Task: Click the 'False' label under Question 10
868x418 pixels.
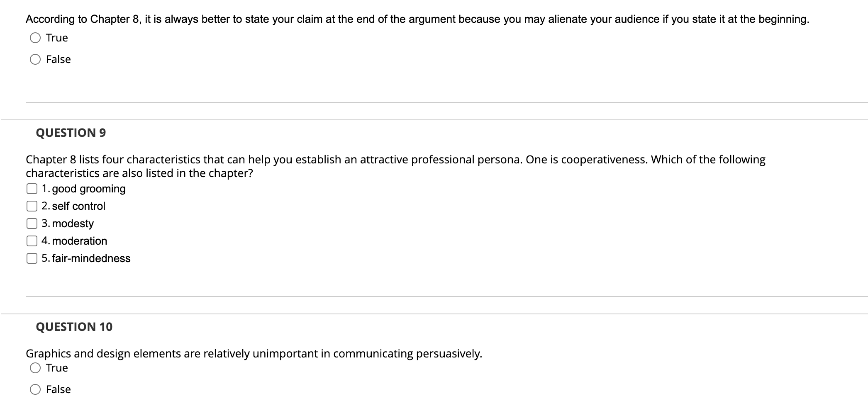Action: pos(59,390)
